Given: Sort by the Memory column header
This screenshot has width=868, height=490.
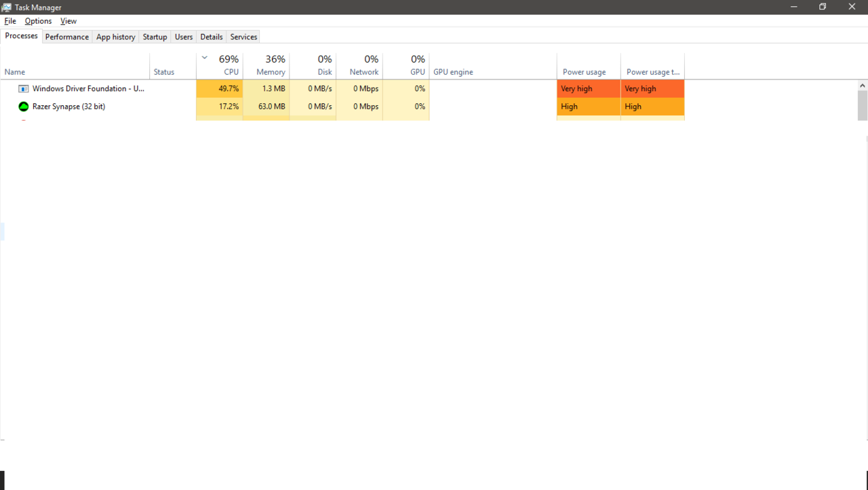Looking at the screenshot, I should pos(266,66).
